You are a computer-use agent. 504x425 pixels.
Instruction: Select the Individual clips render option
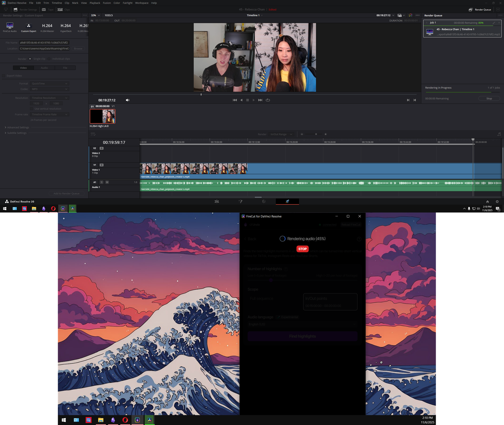pos(49,59)
